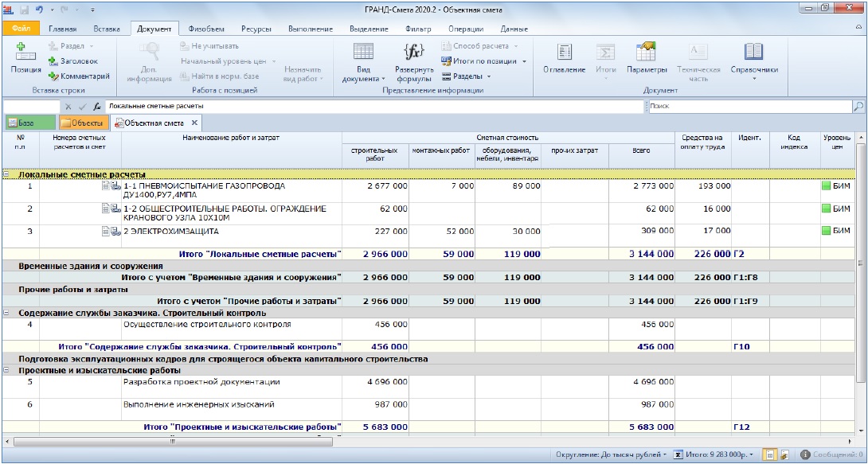Open the Итоги по позиции dropdown arrow
The height and width of the screenshot is (464, 868).
click(x=524, y=61)
